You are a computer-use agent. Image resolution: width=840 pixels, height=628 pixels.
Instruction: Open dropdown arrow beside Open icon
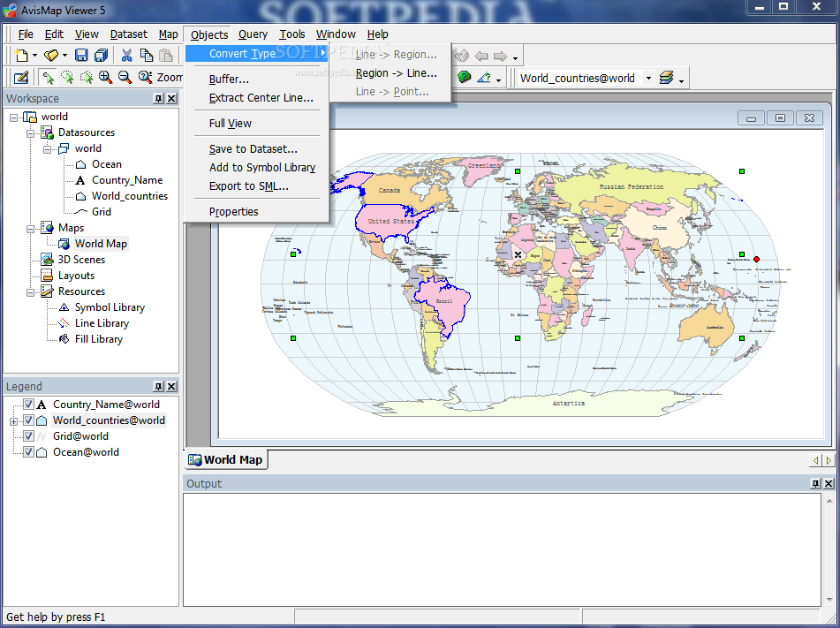point(64,56)
